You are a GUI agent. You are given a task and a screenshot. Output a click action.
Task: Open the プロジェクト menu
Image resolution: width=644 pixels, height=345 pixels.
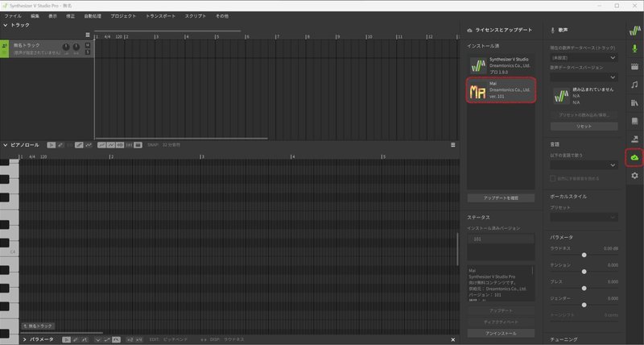[123, 16]
